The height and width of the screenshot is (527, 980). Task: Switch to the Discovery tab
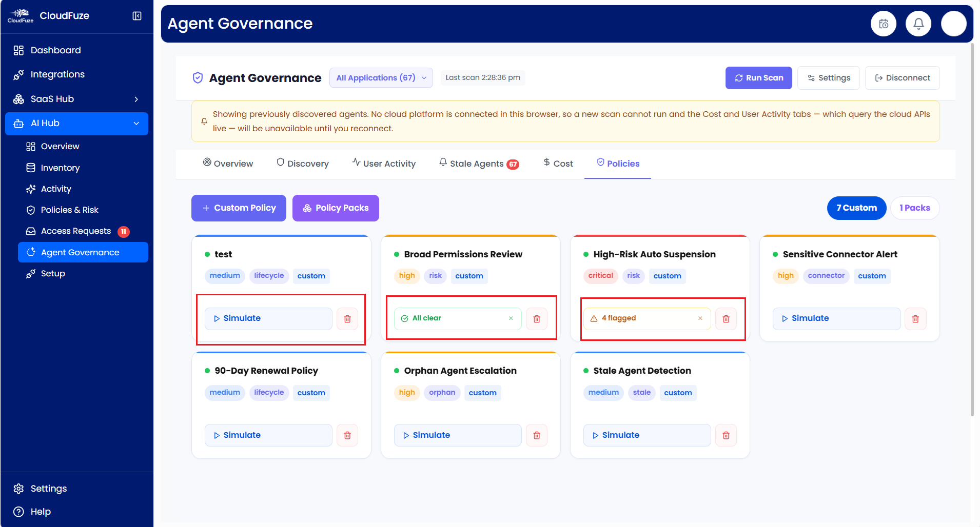pos(303,164)
